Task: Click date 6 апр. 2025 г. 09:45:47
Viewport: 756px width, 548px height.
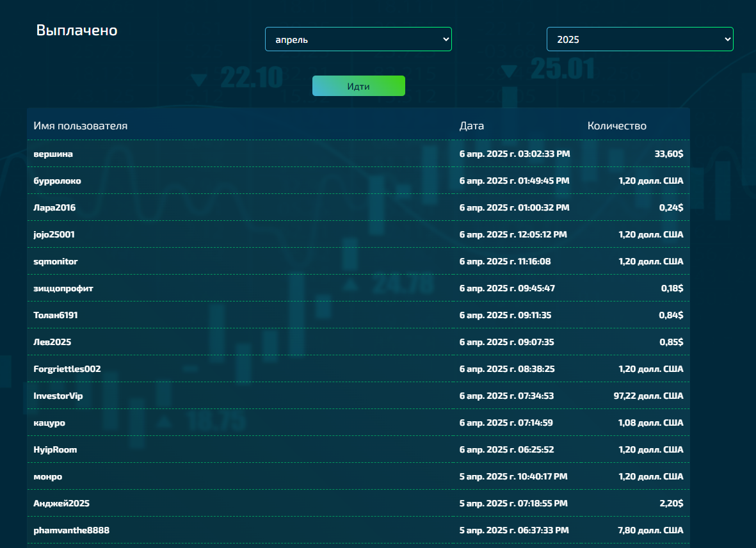Action: pos(507,288)
